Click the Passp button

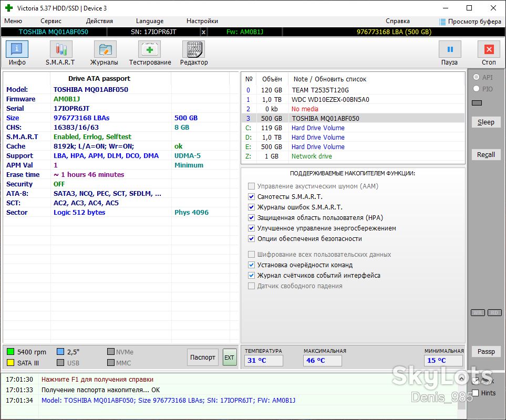tap(486, 352)
